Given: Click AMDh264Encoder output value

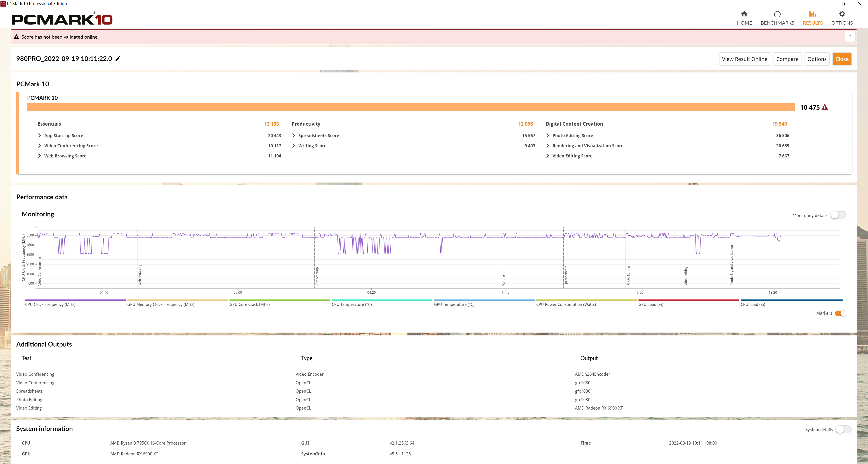Looking at the screenshot, I should point(592,374).
